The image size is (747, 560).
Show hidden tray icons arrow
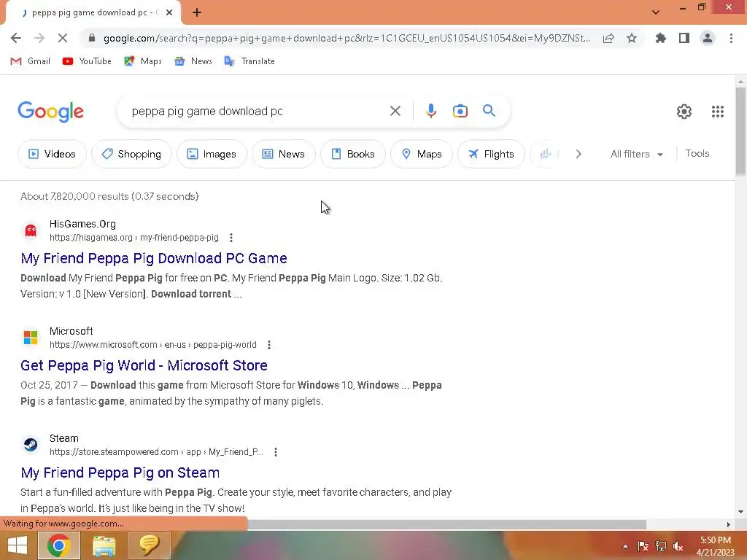tap(625, 546)
